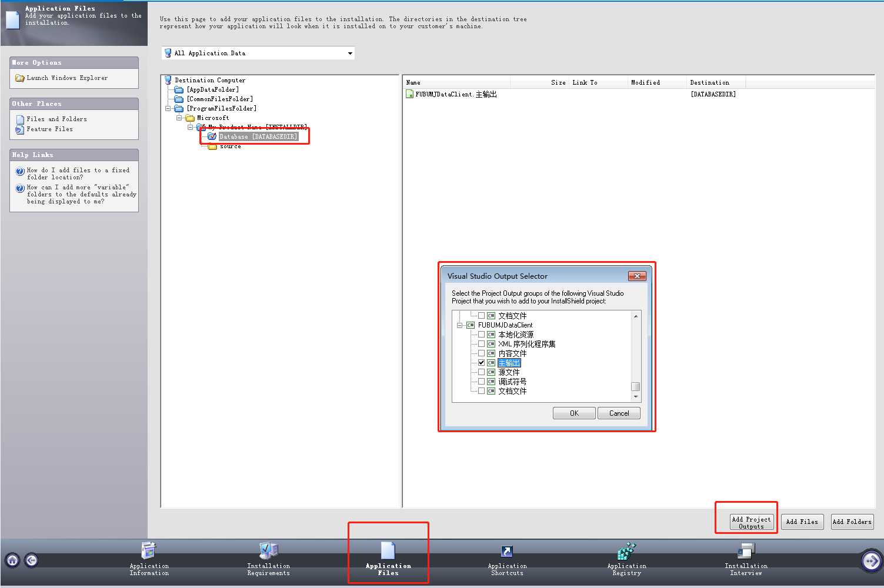Image resolution: width=884 pixels, height=588 pixels.
Task: Click the yellow Microsoft folder icon
Action: point(190,118)
